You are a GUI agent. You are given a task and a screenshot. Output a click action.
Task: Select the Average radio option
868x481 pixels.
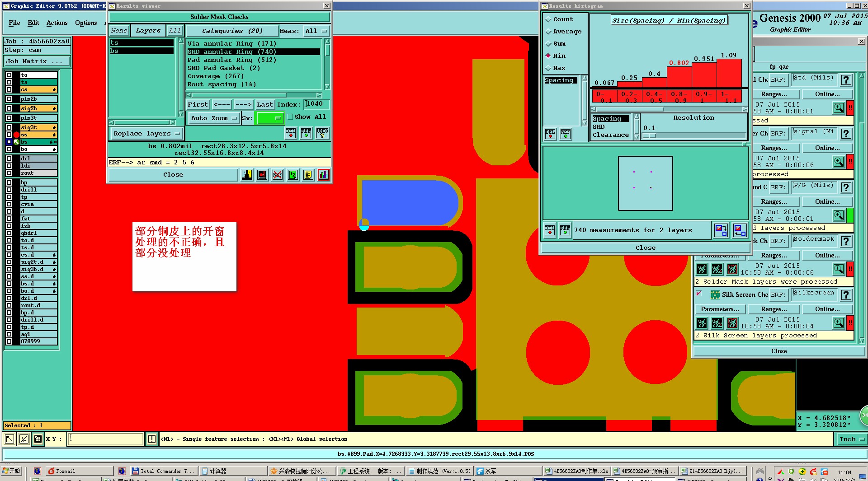(x=548, y=32)
